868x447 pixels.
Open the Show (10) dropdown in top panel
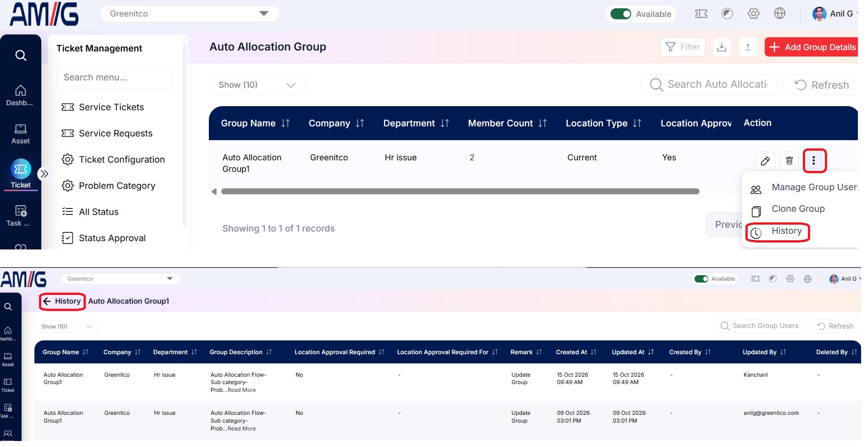coord(257,85)
